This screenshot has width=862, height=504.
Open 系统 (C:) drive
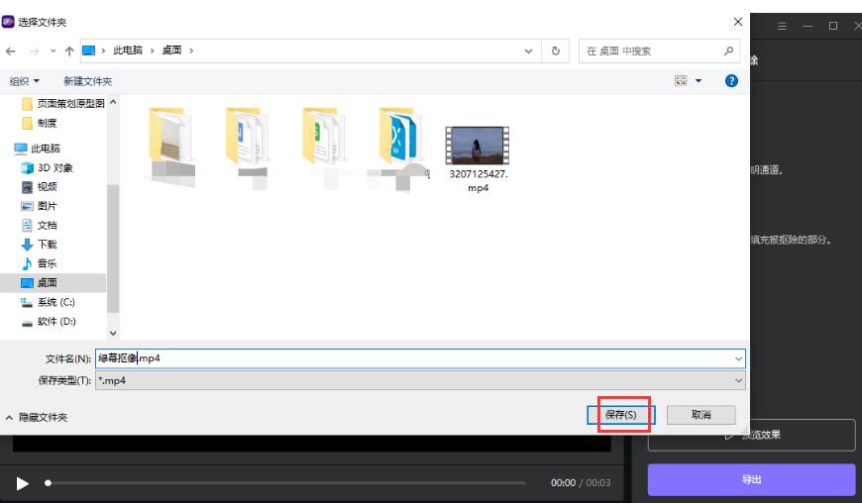[49, 302]
